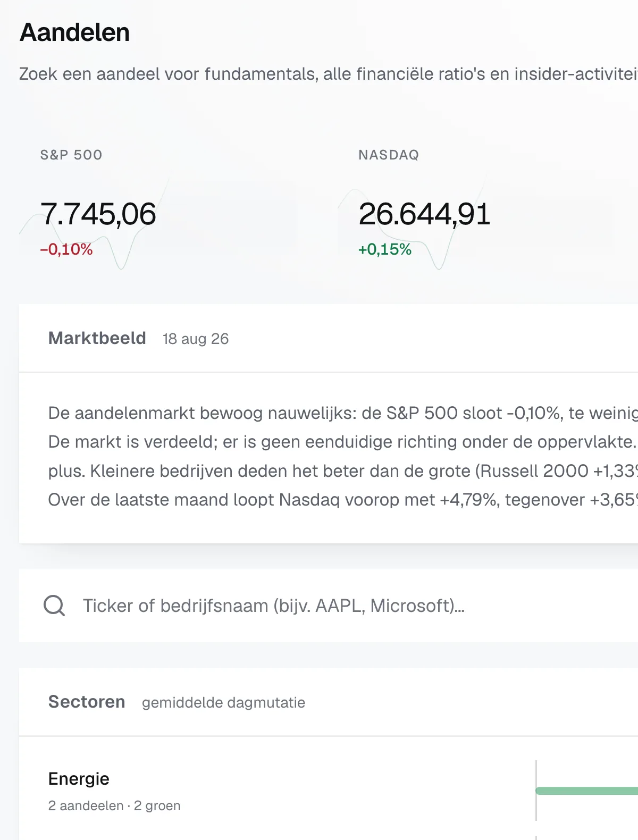638x840 pixels.
Task: Select the NASDAQ value 26.644,91
Action: pos(424,214)
